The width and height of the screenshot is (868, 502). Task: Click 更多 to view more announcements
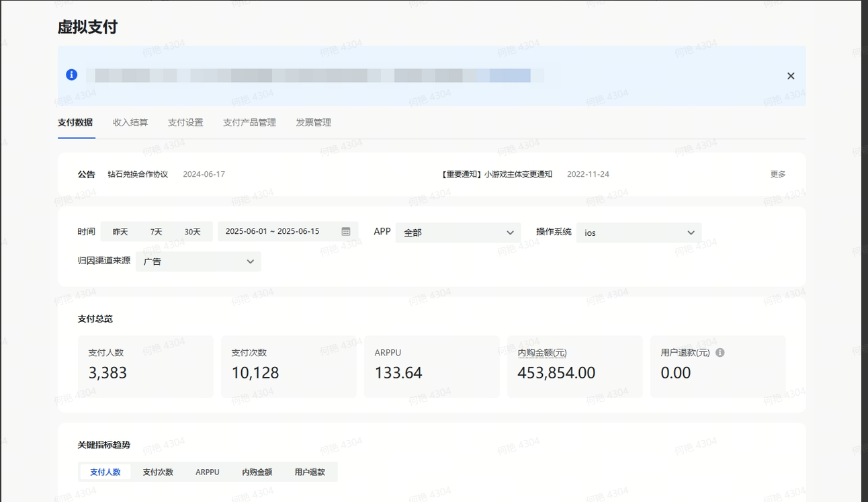click(x=778, y=175)
